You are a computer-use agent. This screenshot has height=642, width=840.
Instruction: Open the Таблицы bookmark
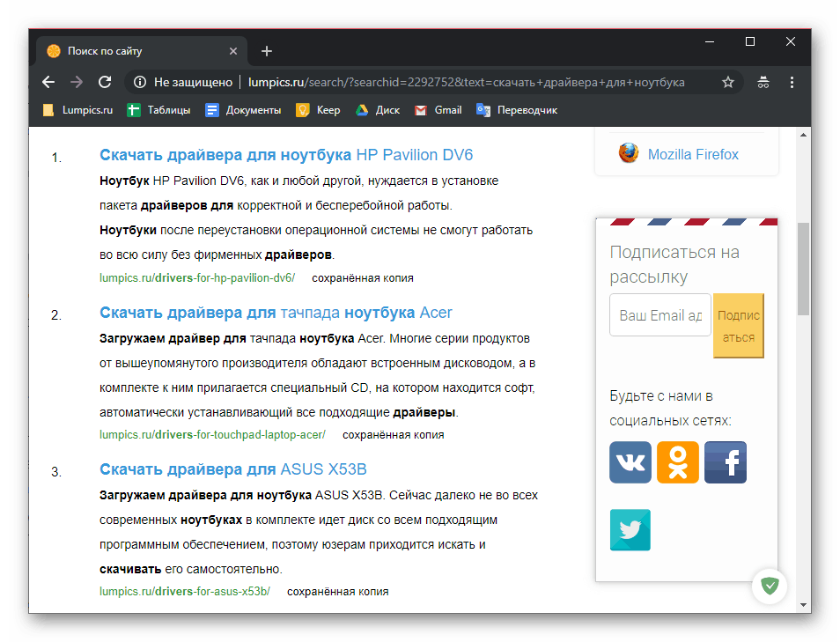(x=158, y=110)
